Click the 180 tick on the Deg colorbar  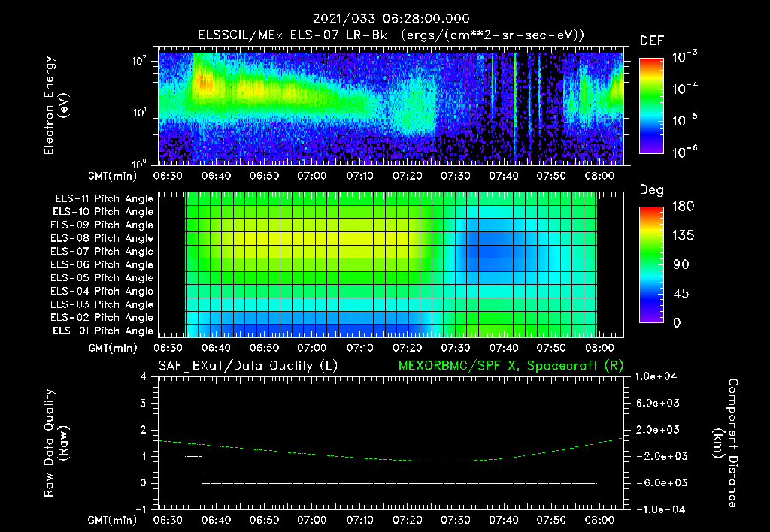tap(683, 207)
